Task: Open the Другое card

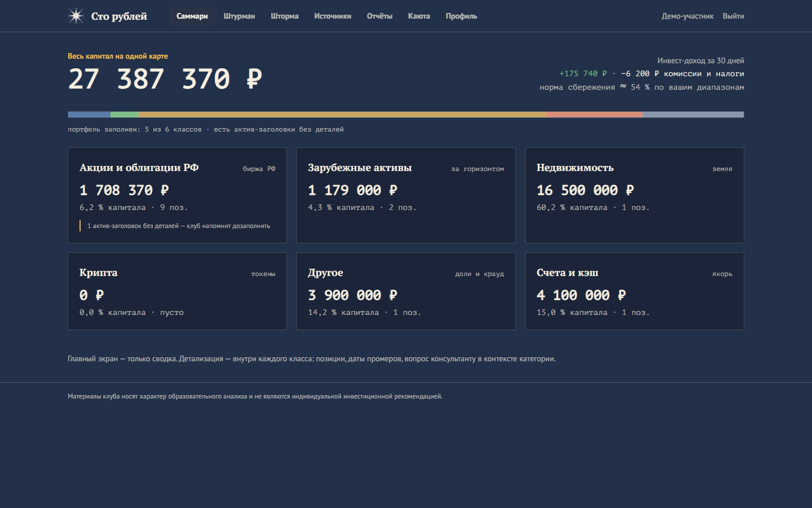Action: [406, 291]
